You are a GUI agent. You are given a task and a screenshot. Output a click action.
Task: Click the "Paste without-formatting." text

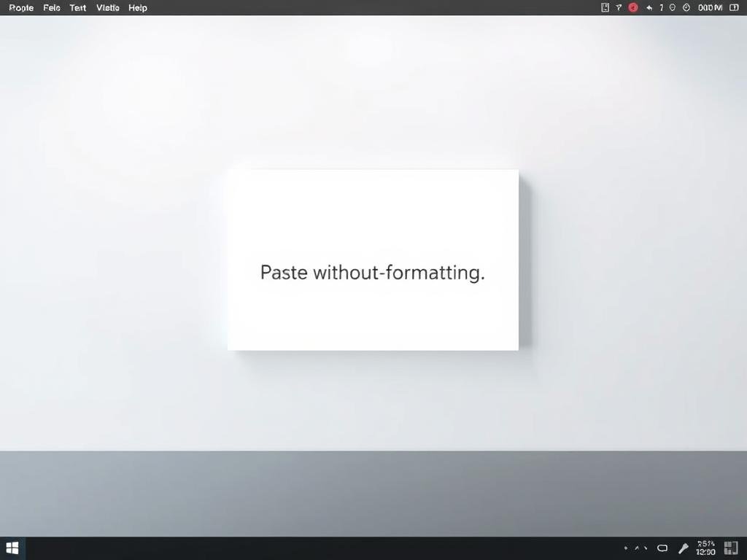tap(372, 273)
